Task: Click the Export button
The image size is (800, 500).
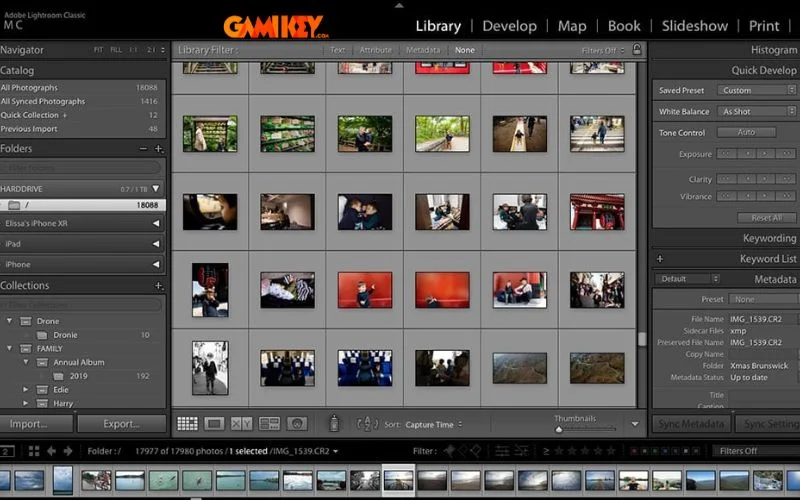Action: pos(121,424)
